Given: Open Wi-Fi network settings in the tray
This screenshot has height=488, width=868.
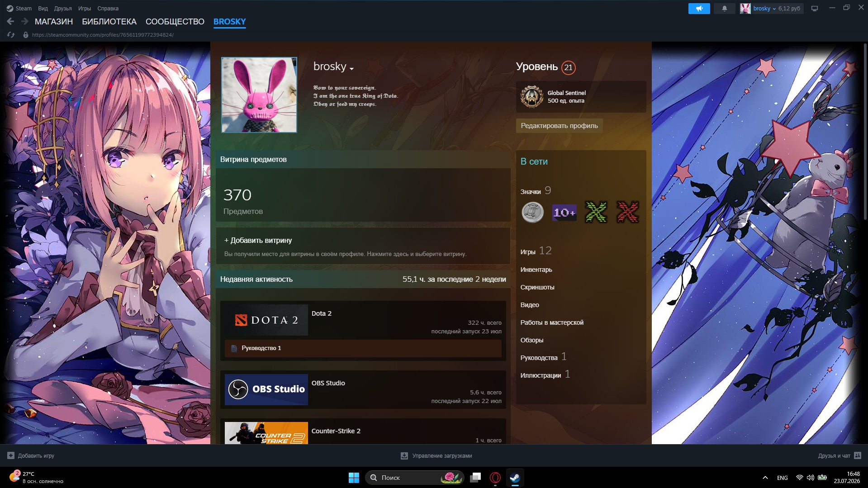Looking at the screenshot, I should pos(799,478).
